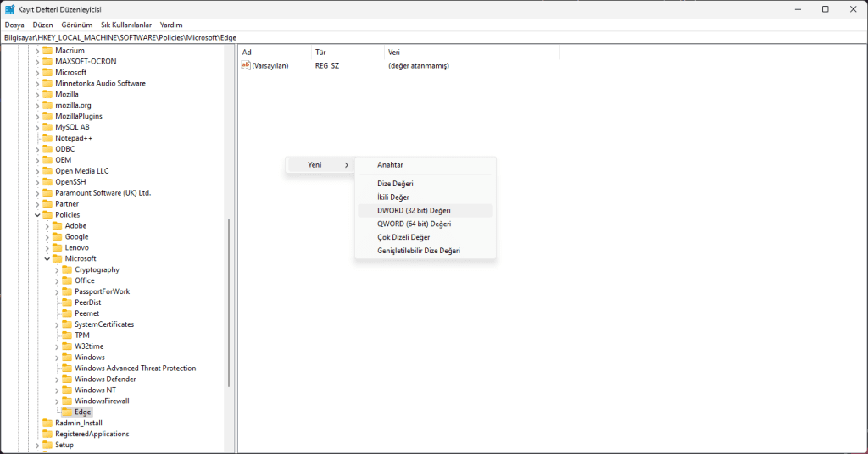Click the Policies folder icon
Screen dimensions: 868x454
(x=47, y=214)
